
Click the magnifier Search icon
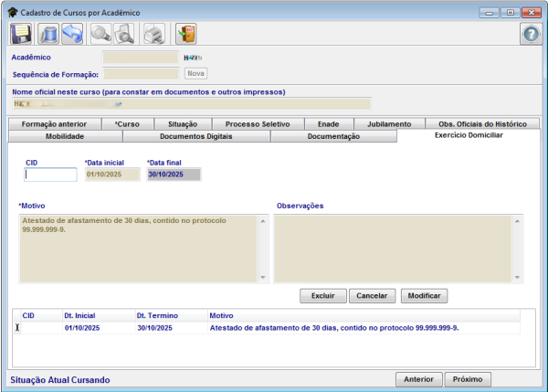100,35
